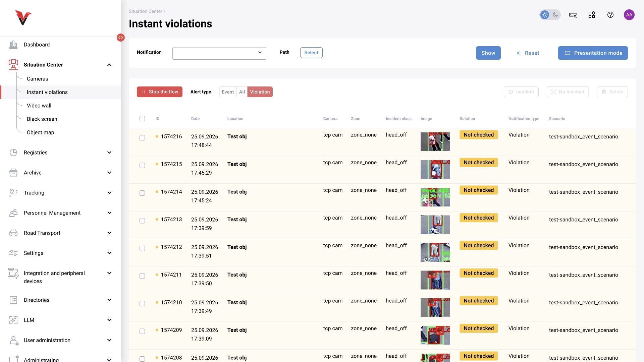Open the AA user avatar menu
This screenshot has height=362, width=644.
point(629,15)
